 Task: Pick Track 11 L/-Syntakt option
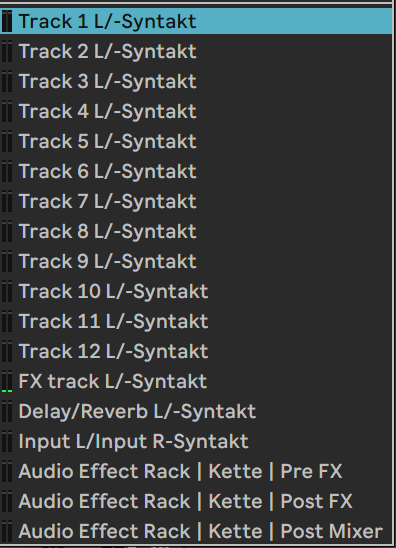(196, 322)
